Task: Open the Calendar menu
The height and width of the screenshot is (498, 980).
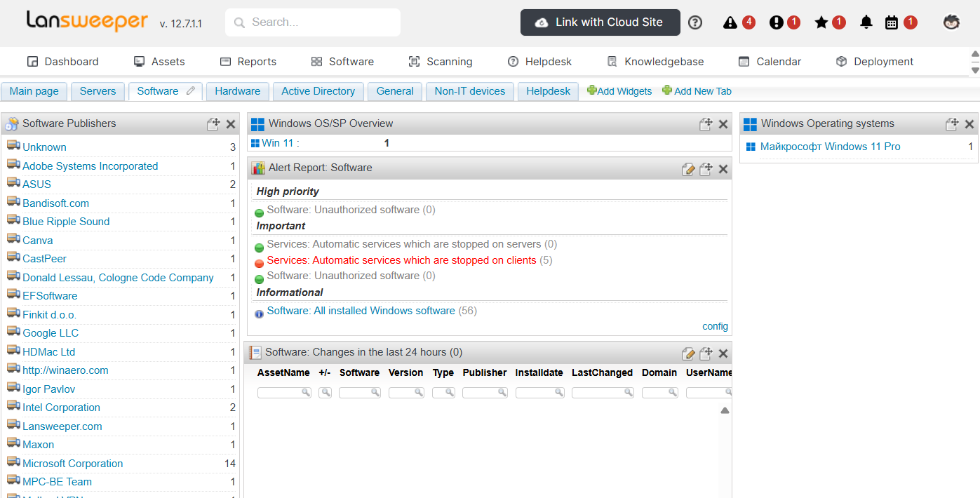Action: click(770, 62)
